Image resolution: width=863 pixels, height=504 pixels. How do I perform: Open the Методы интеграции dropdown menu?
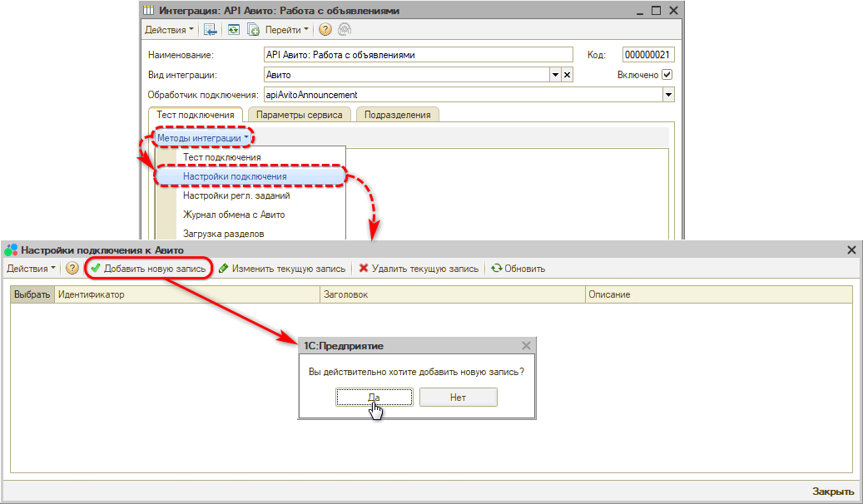pyautogui.click(x=203, y=138)
